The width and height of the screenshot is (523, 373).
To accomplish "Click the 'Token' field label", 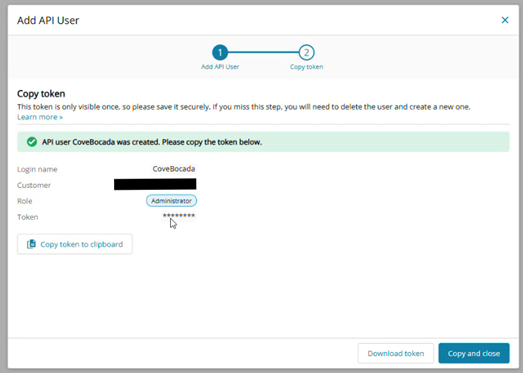I will pos(28,217).
